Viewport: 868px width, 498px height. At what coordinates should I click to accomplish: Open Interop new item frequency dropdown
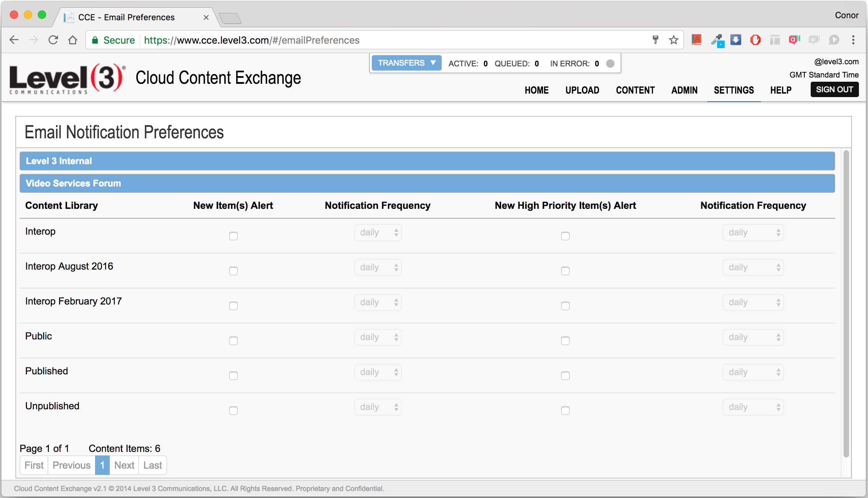(378, 233)
